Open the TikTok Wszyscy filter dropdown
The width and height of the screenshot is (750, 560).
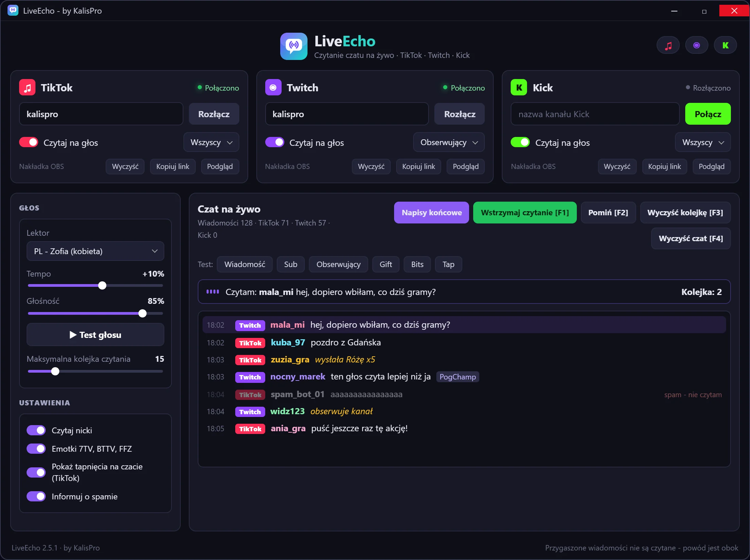[x=211, y=142]
